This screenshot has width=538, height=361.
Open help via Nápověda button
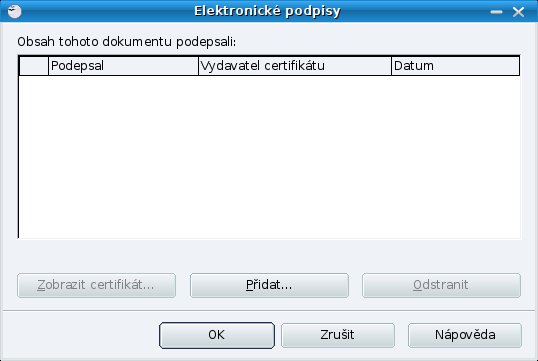pyautogui.click(x=465, y=335)
